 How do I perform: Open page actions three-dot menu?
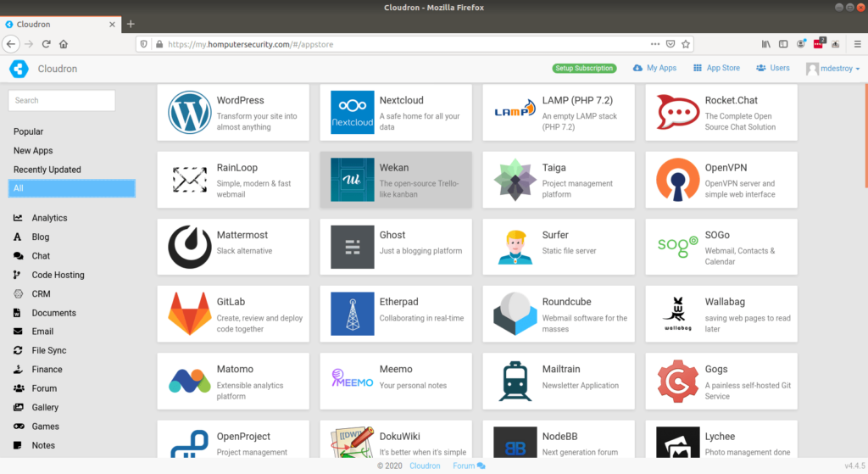tap(655, 44)
